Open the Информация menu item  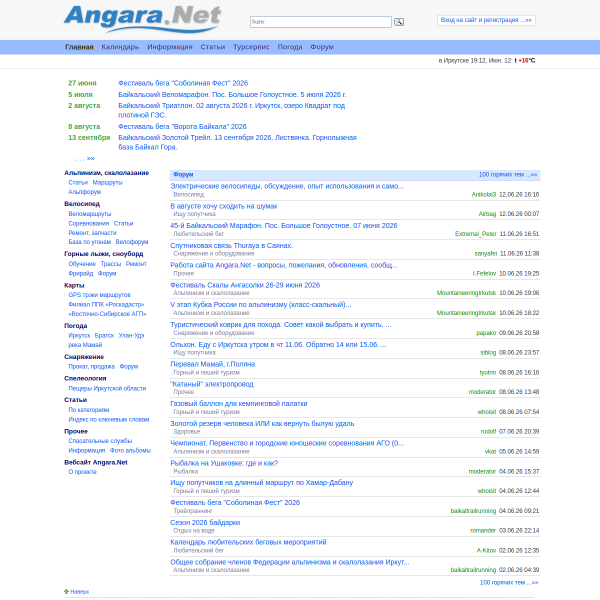click(170, 47)
